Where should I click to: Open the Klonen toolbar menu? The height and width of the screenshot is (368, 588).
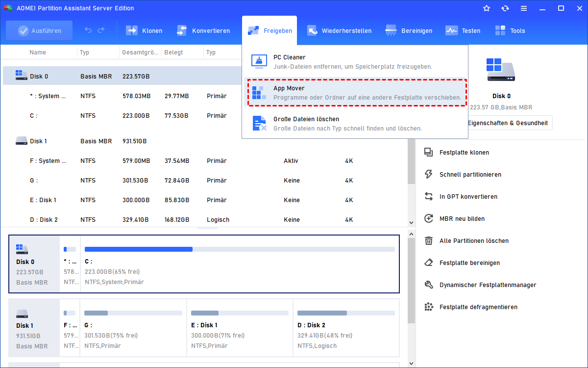[144, 30]
